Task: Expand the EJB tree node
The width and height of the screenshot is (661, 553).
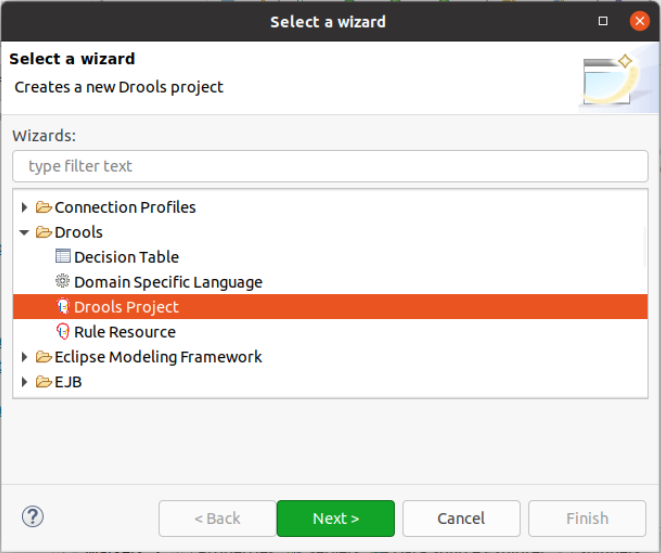Action: pyautogui.click(x=25, y=382)
